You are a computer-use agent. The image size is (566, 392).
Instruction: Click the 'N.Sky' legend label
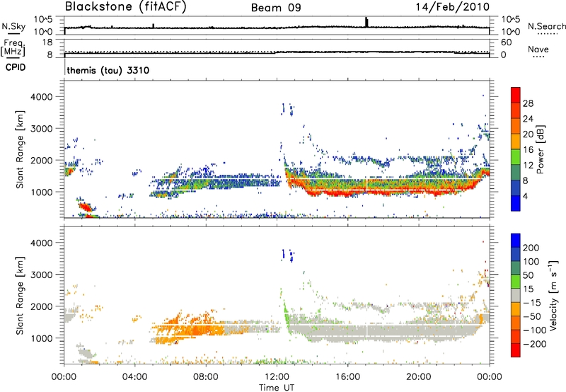(x=13, y=26)
